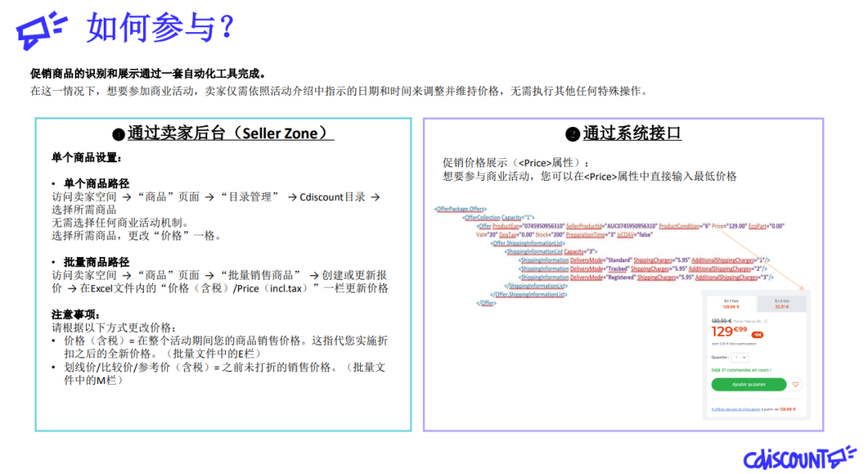868x474 pixels.
Task: Click the red -10€ discount badge
Action: click(757, 334)
